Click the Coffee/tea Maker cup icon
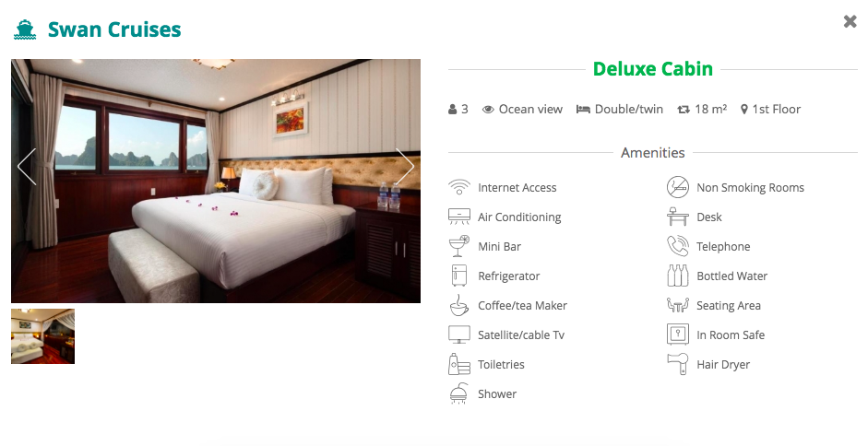The image size is (868, 446). [459, 305]
